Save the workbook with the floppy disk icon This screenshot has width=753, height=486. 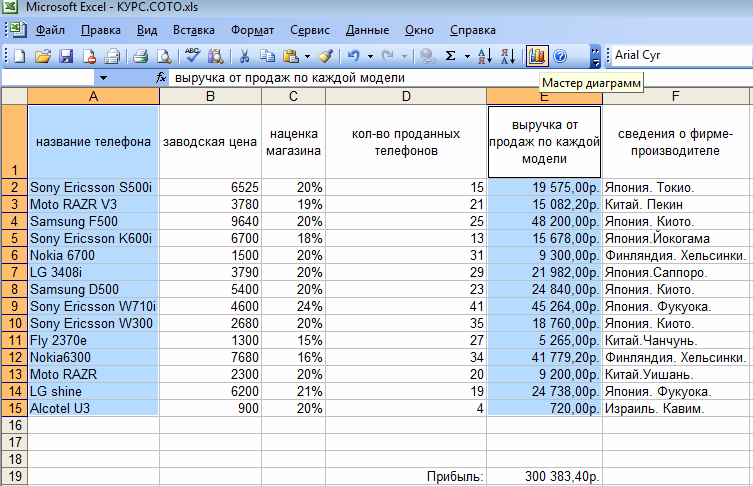[x=66, y=56]
